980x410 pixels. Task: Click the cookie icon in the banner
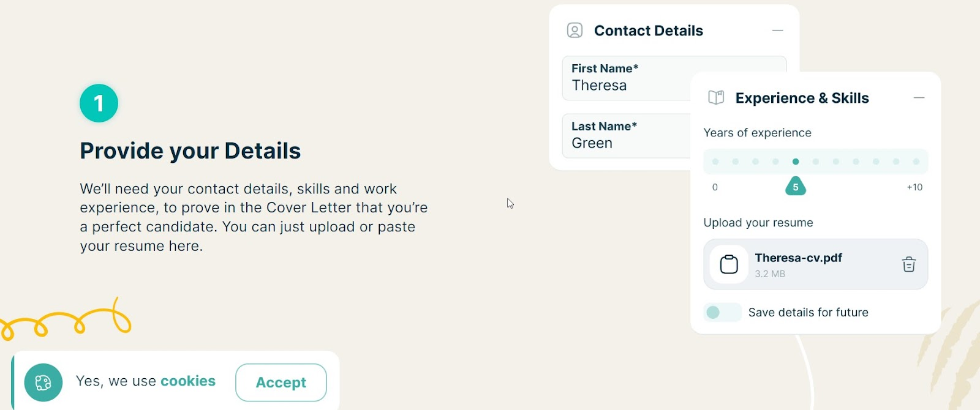(x=43, y=382)
